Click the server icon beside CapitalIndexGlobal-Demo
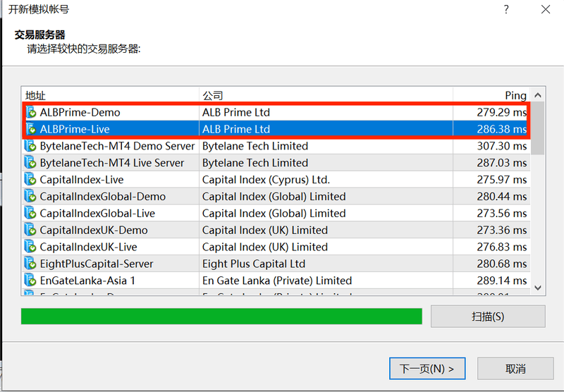This screenshot has height=392, width=564. click(x=30, y=197)
